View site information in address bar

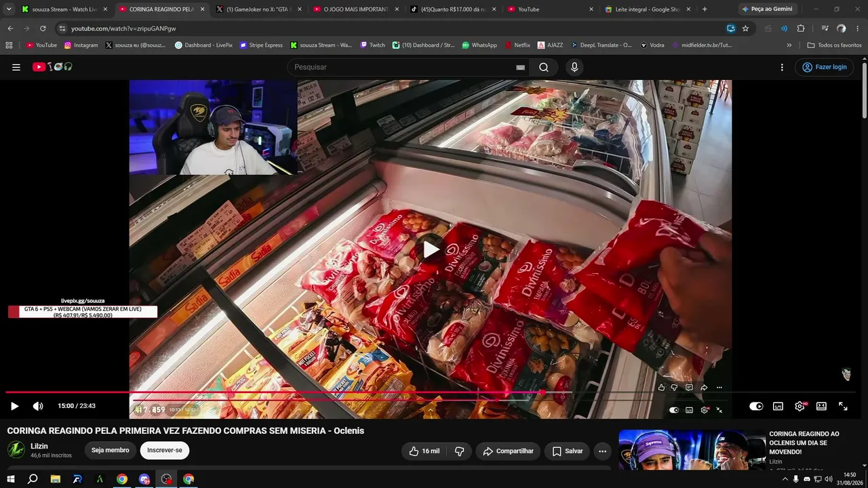pyautogui.click(x=62, y=28)
